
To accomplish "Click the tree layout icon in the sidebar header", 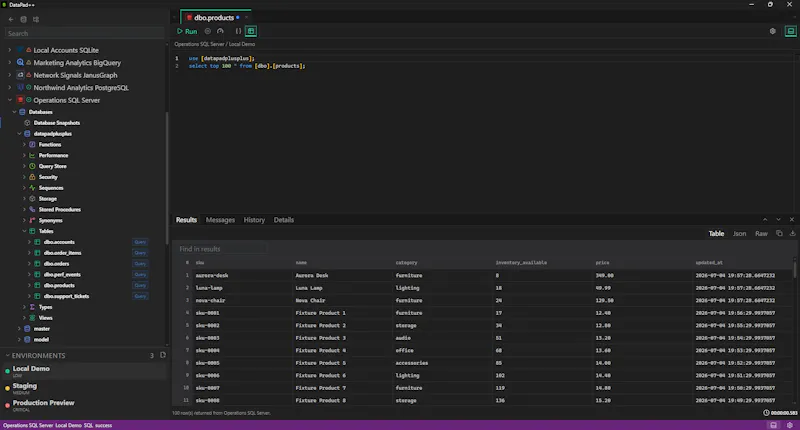I will (36, 19).
